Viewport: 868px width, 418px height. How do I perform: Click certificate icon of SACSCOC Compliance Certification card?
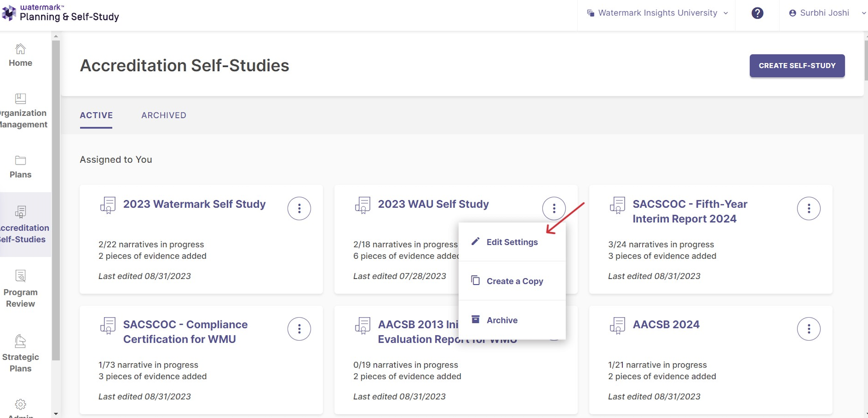tap(108, 326)
